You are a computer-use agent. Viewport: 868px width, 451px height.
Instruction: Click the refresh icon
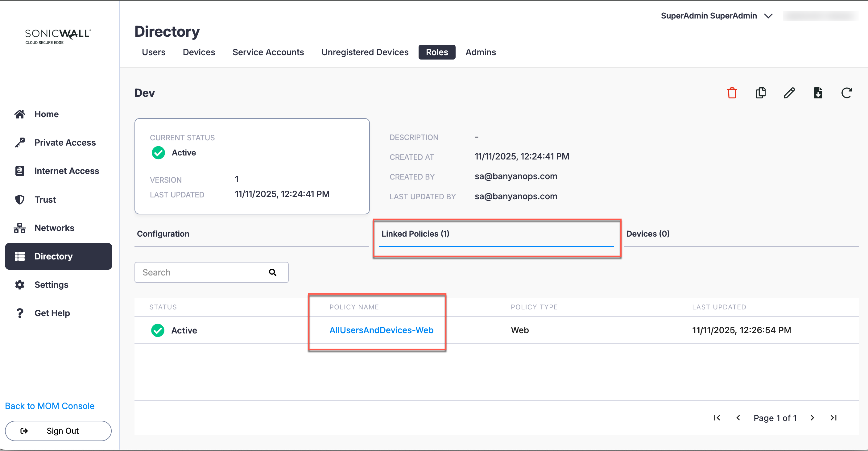click(x=846, y=93)
